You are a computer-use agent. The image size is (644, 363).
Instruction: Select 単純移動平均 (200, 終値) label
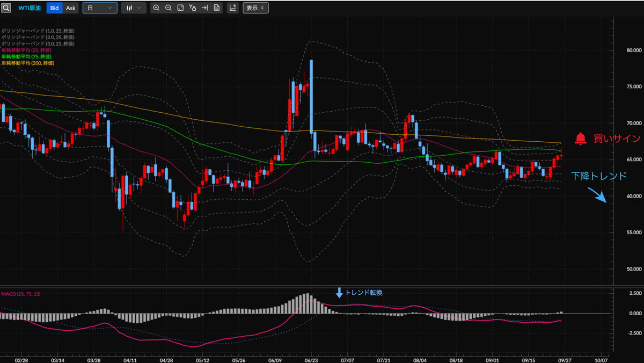[x=27, y=63]
